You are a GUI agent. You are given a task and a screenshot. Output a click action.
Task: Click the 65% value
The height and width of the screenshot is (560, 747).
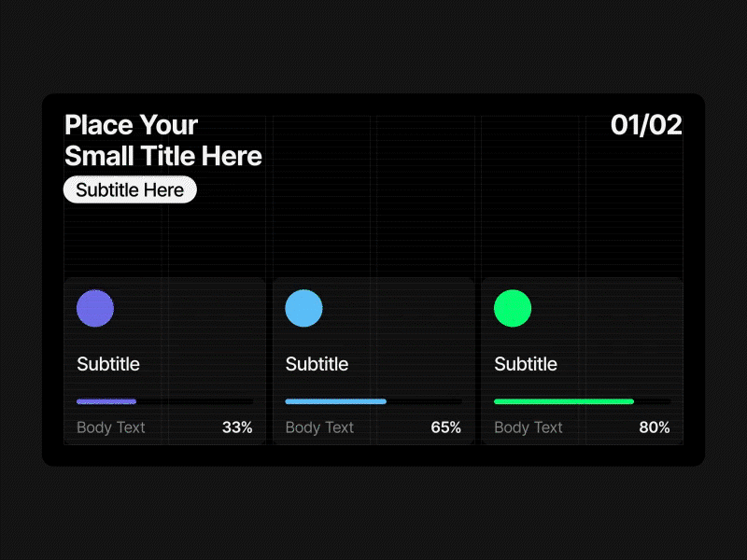click(x=445, y=427)
